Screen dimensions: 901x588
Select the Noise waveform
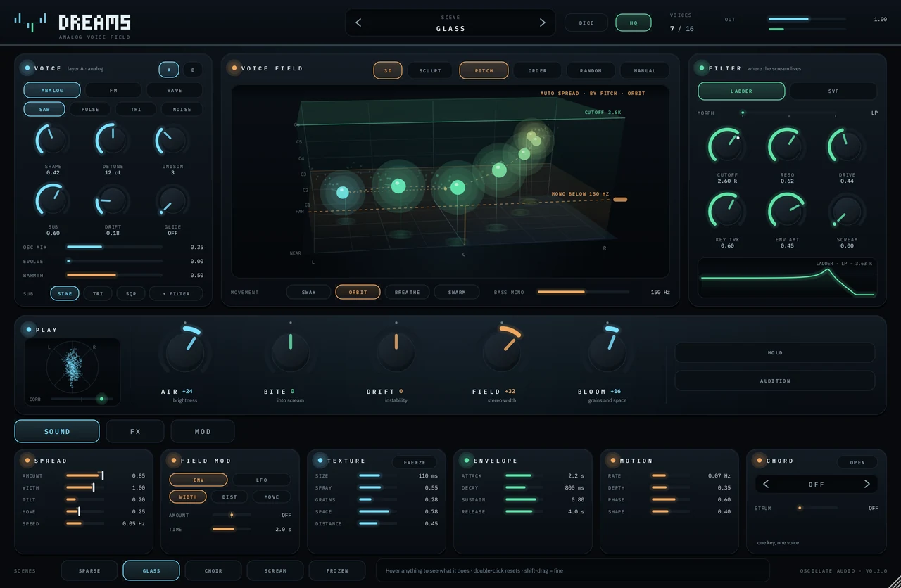click(182, 109)
